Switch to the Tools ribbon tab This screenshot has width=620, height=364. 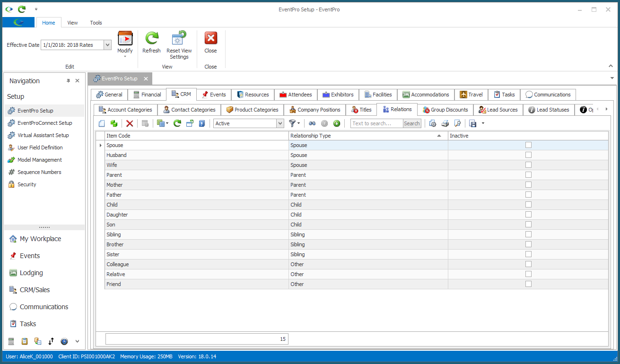coord(96,23)
